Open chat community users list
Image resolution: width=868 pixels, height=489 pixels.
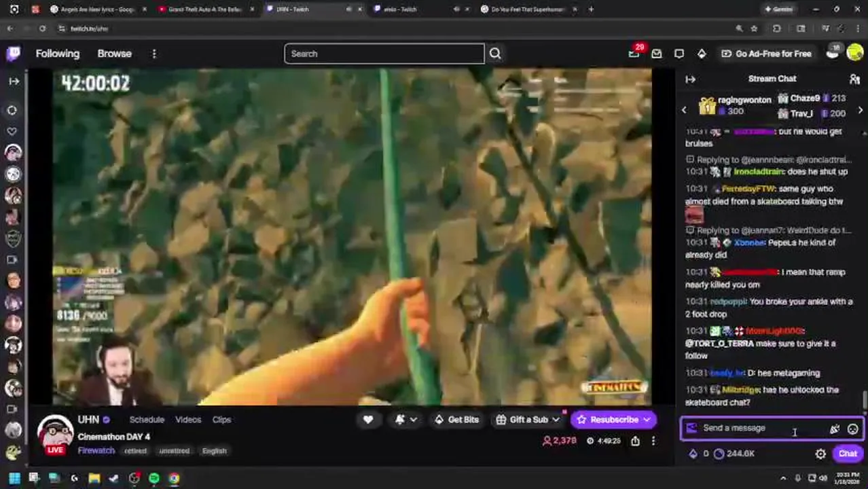pyautogui.click(x=854, y=79)
